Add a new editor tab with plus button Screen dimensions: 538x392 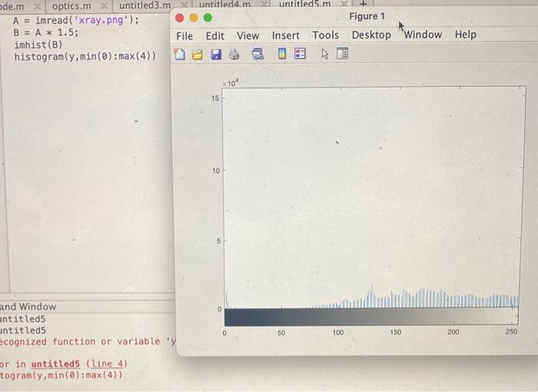(364, 3)
